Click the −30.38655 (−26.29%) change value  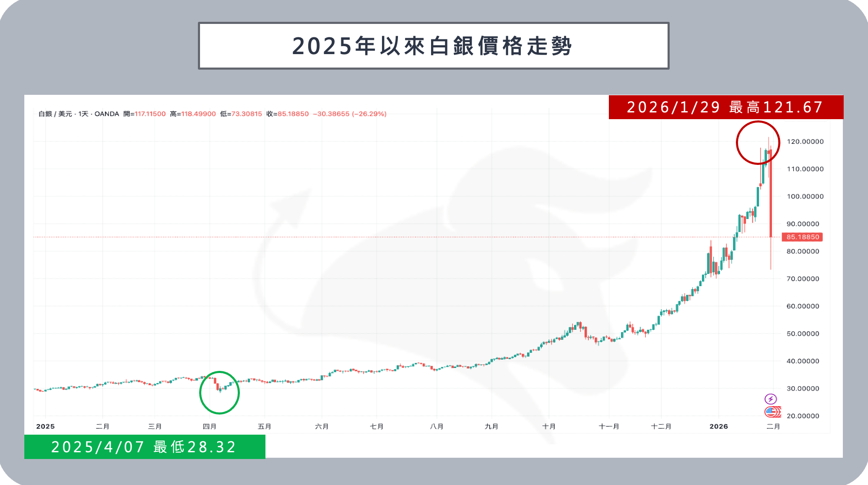[350, 114]
